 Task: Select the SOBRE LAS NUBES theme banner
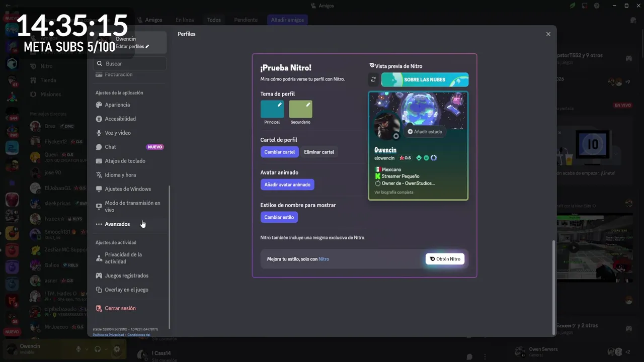click(425, 79)
